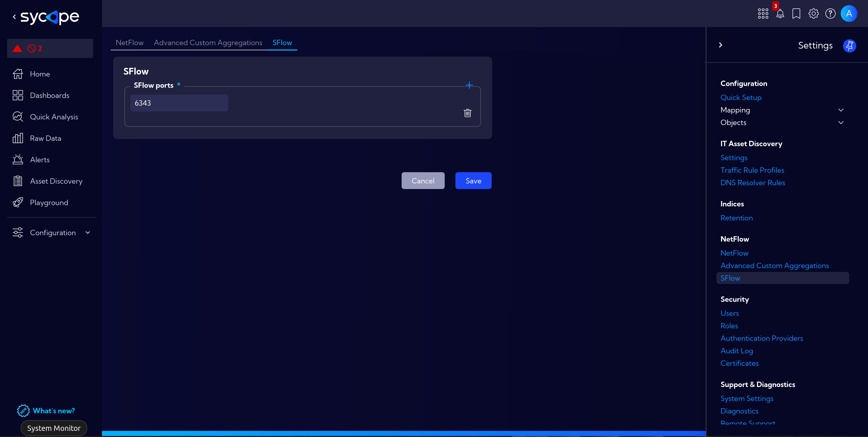
Task: Click the bookmark icon in header
Action: (796, 14)
